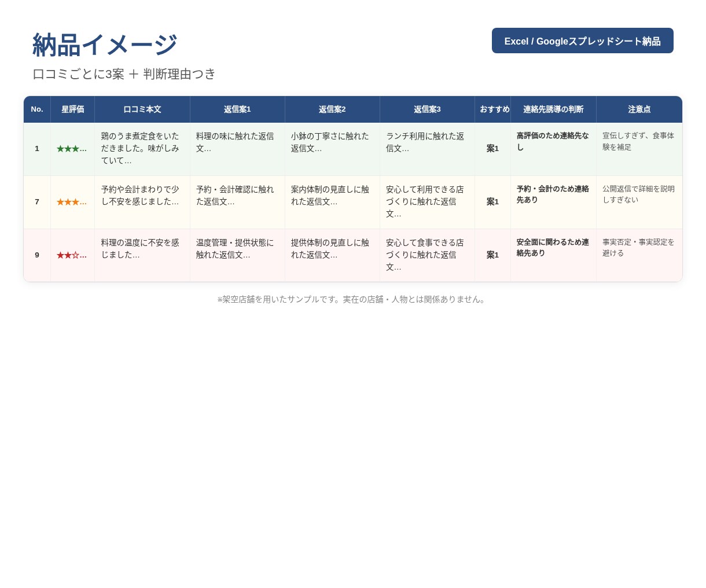Select the cell 料理の味に触れた返信文

pyautogui.click(x=237, y=149)
